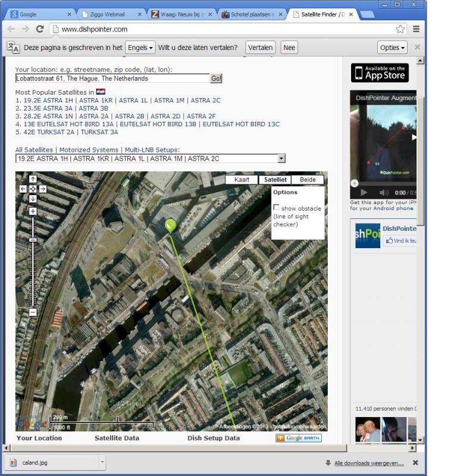The image size is (476, 476).
Task: Click the All Satellites link
Action: pyautogui.click(x=34, y=150)
